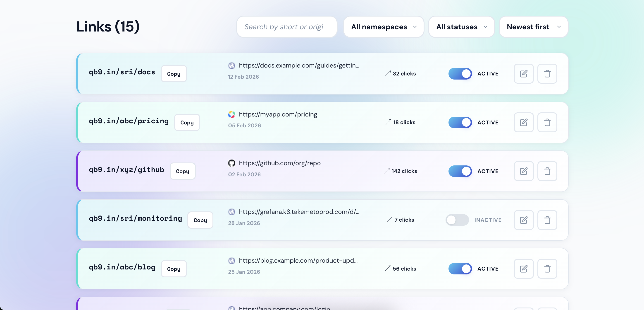Click the myapp.com pricing favicon
Image resolution: width=644 pixels, height=310 pixels.
231,114
